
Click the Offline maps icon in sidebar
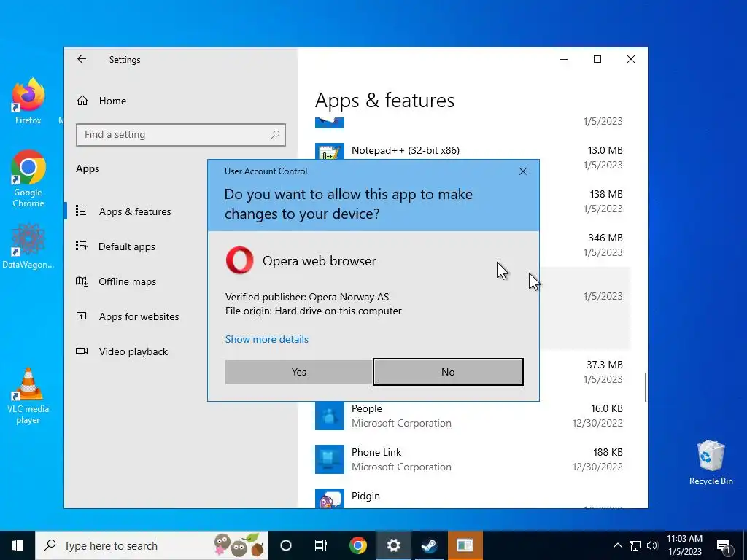pos(82,281)
